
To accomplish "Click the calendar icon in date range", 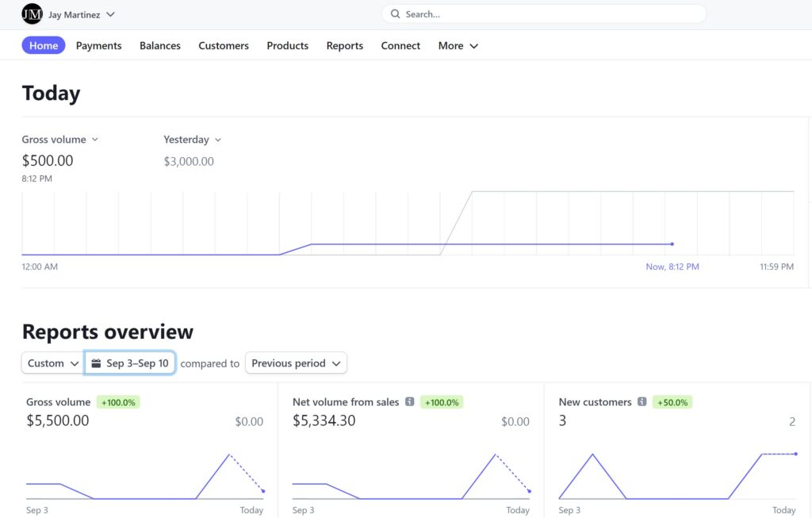I will click(x=96, y=363).
